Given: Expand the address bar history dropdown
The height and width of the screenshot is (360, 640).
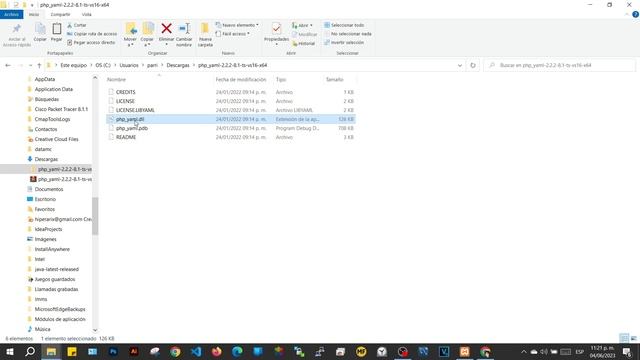Looking at the screenshot, I should tap(460, 65).
